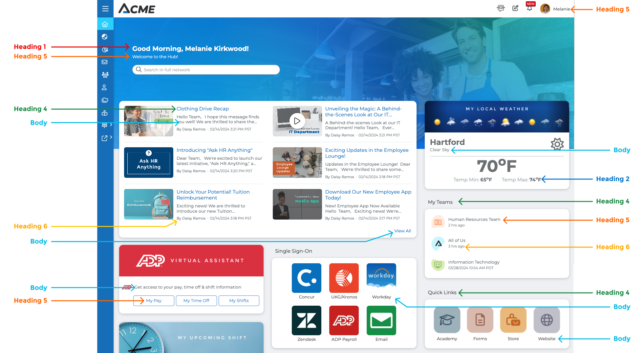The image size is (644, 353).
Task: Expand the external link sidebar item arrow
Action: [x=111, y=137]
